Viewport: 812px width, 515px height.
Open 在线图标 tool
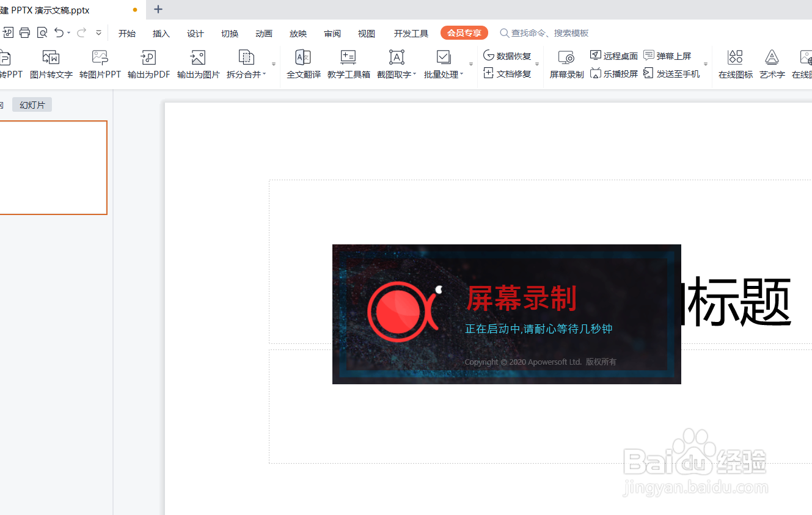click(735, 65)
